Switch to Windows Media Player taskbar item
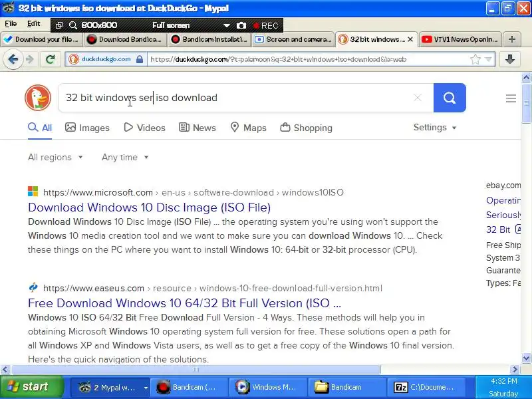This screenshot has height=399, width=532. click(x=268, y=387)
